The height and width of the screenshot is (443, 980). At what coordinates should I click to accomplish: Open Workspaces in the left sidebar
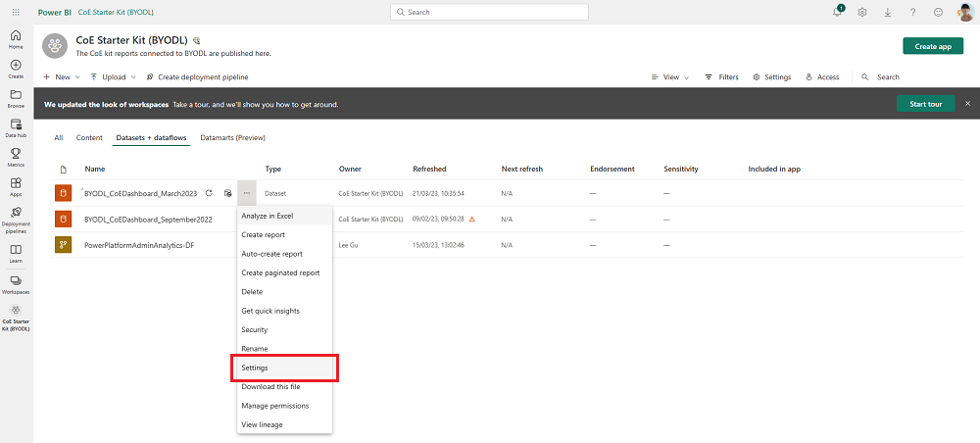tap(17, 284)
